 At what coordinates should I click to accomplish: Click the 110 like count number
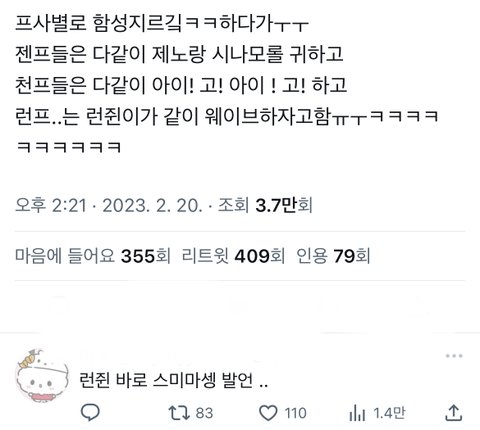click(296, 413)
